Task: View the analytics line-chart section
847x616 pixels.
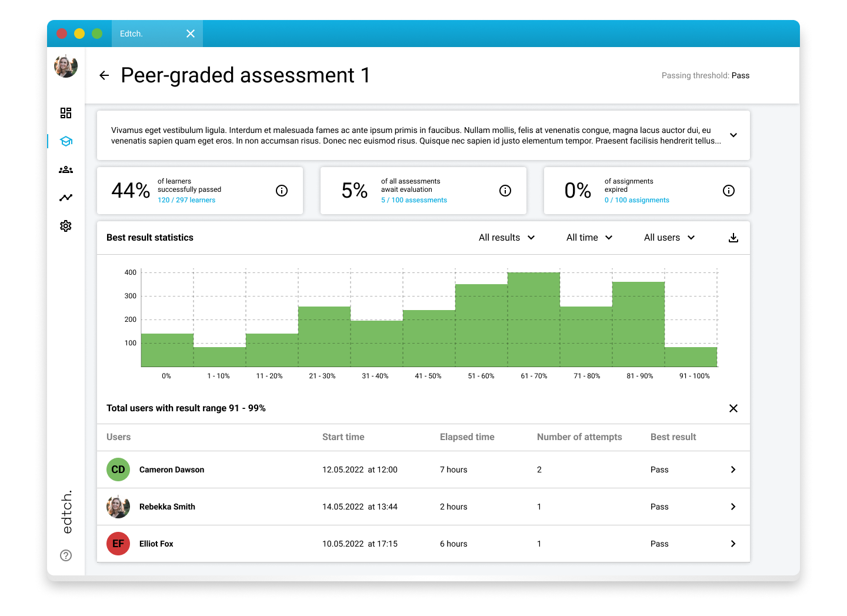Action: tap(66, 198)
